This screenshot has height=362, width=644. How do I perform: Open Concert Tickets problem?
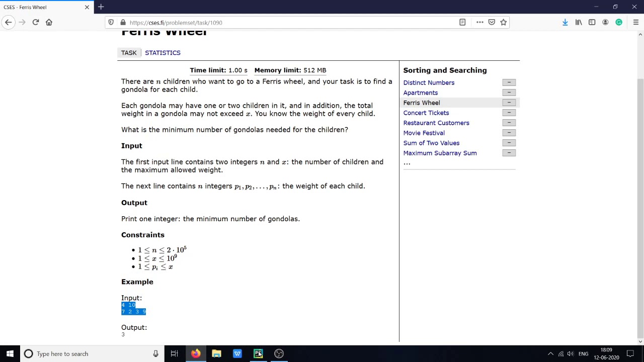click(426, 113)
